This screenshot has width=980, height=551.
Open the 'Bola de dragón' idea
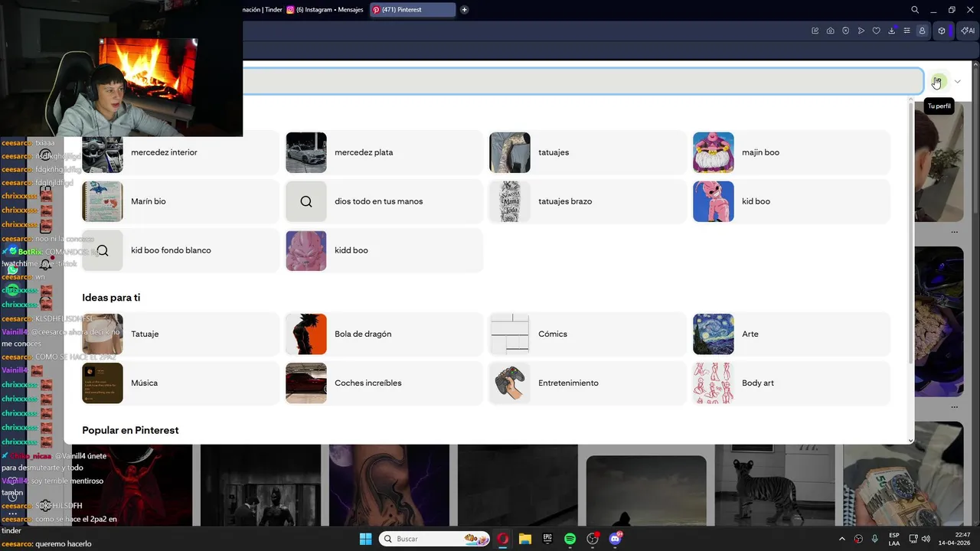pyautogui.click(x=384, y=334)
